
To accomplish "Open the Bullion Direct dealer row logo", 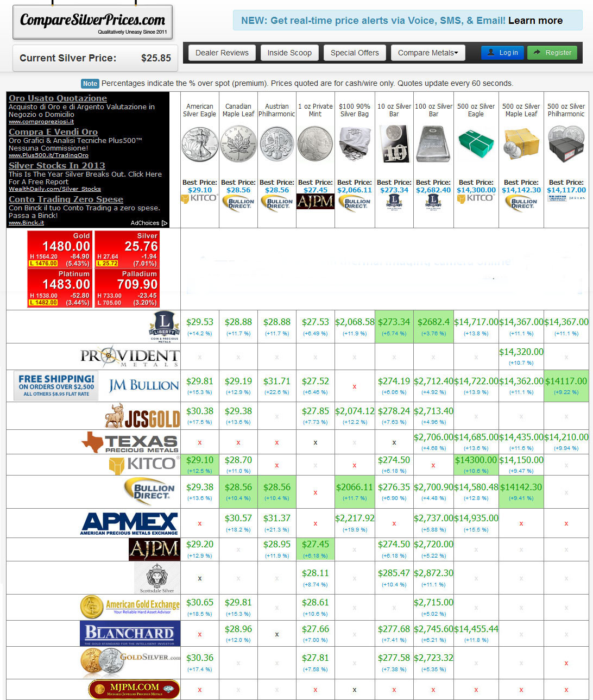I will coord(151,492).
